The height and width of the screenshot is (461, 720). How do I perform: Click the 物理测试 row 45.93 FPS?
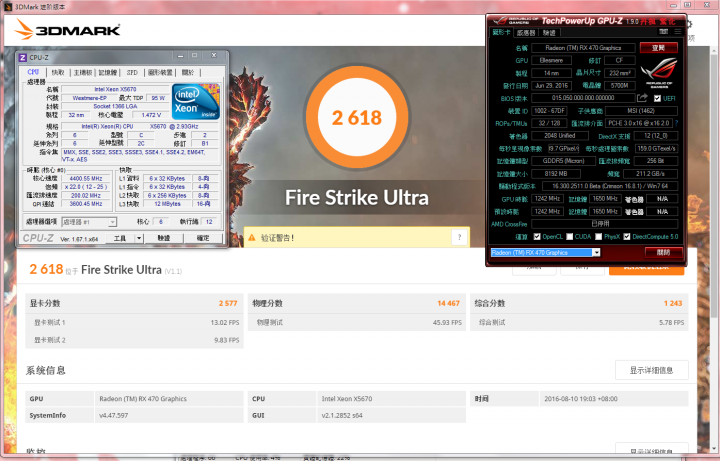(357, 323)
